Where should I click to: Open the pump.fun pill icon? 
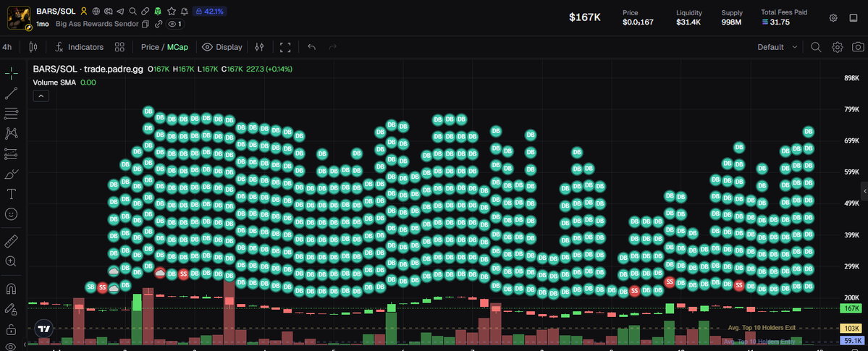(145, 11)
